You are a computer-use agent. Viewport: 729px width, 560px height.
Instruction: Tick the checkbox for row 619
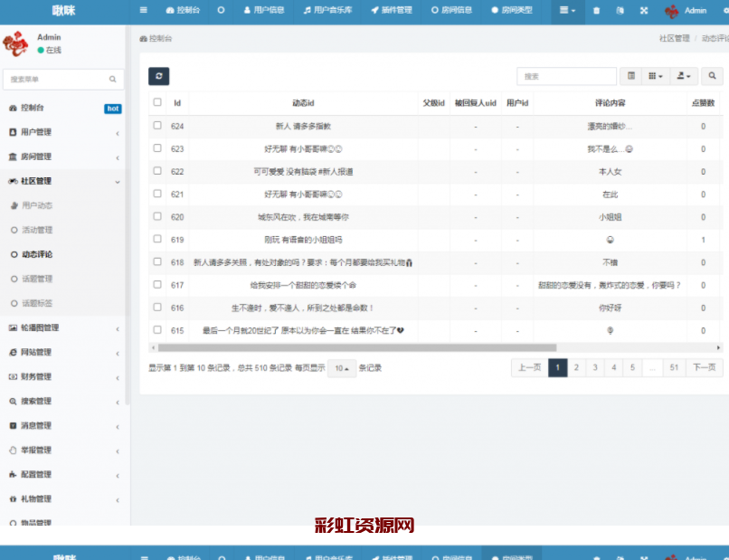pyautogui.click(x=157, y=240)
